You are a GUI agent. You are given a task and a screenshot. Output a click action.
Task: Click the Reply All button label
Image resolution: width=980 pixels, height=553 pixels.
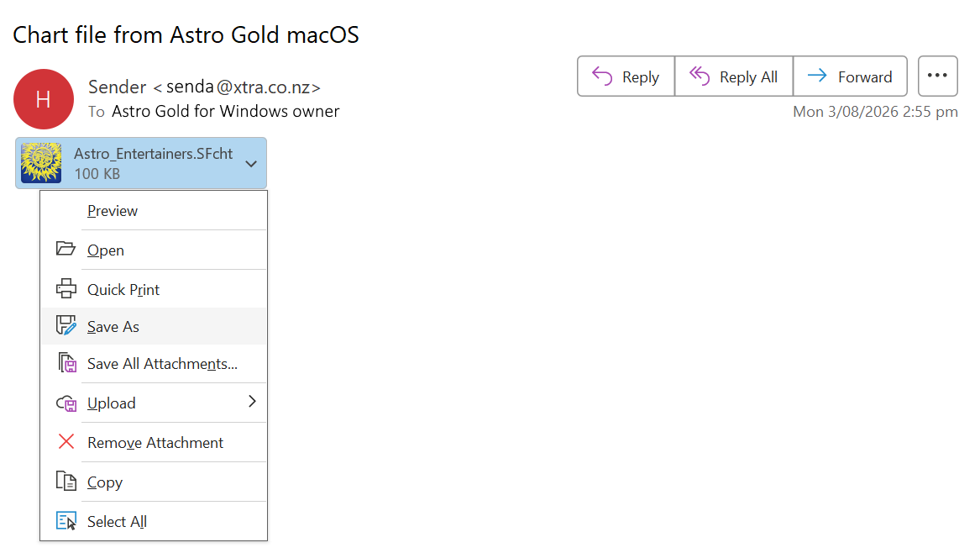(x=748, y=77)
